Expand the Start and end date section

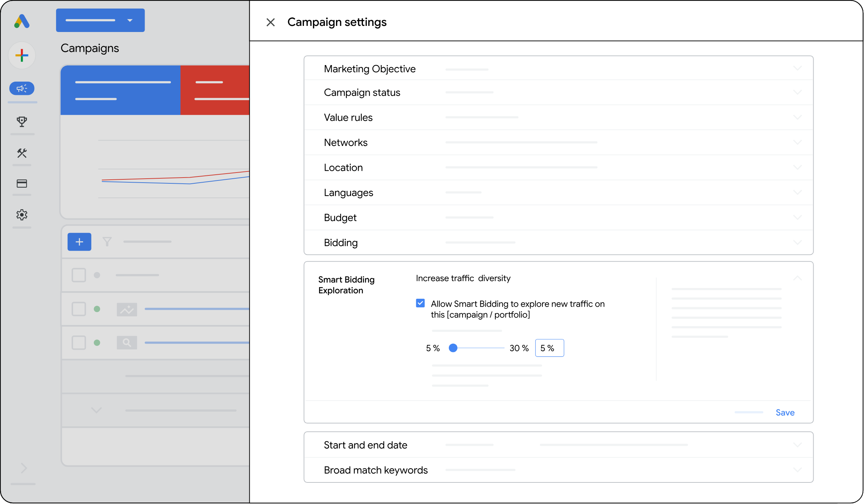point(559,445)
